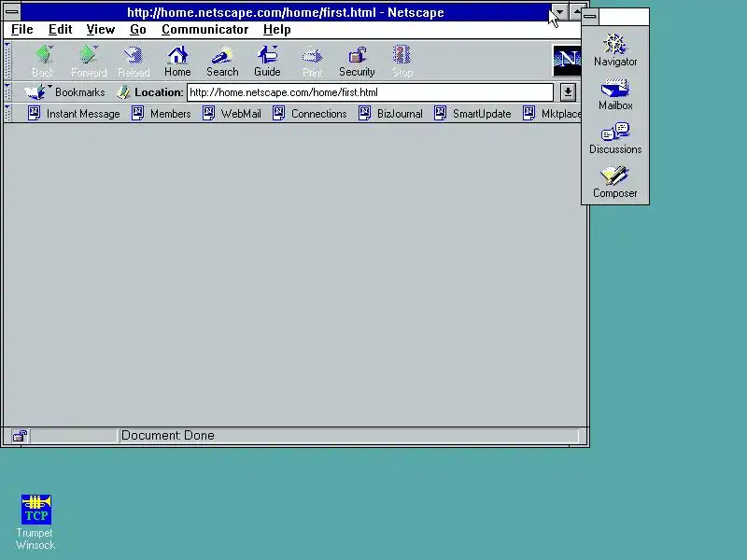Reload the page with the Reload icon
This screenshot has height=560, width=747.
[134, 61]
